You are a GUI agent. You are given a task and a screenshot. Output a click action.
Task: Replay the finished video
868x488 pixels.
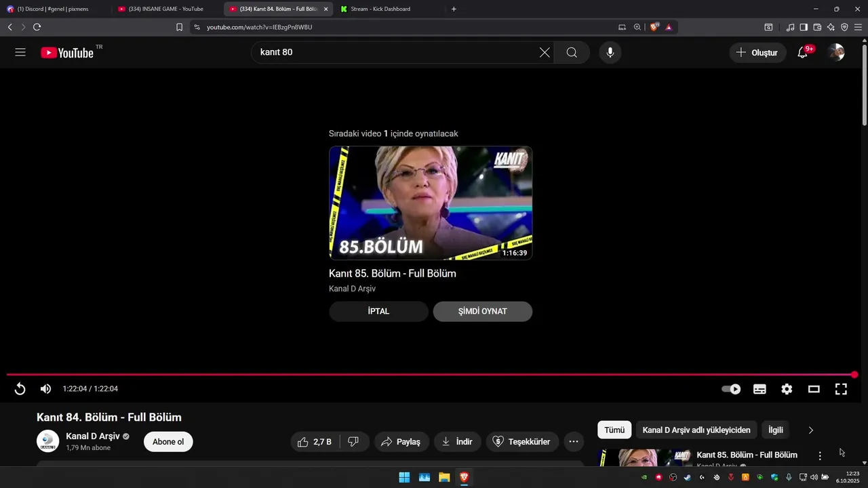pyautogui.click(x=20, y=388)
